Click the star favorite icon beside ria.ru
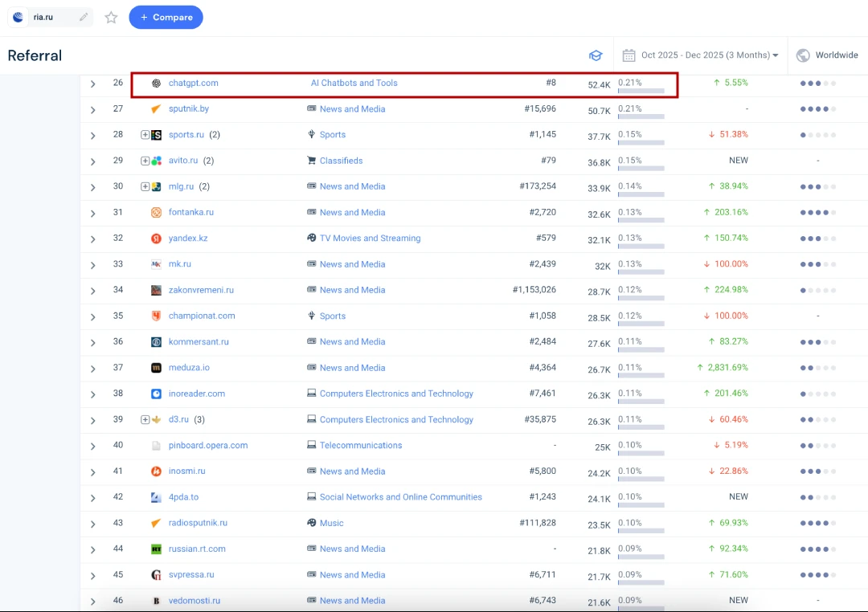This screenshot has width=868, height=612. [112, 18]
